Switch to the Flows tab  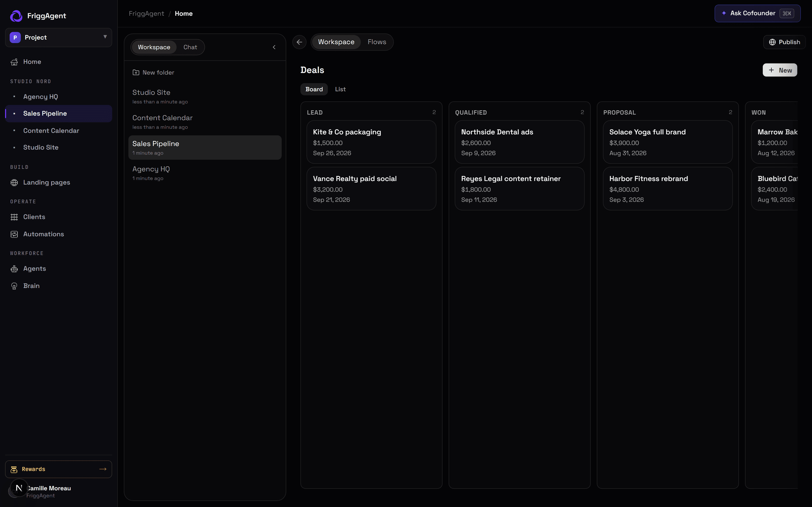[377, 42]
